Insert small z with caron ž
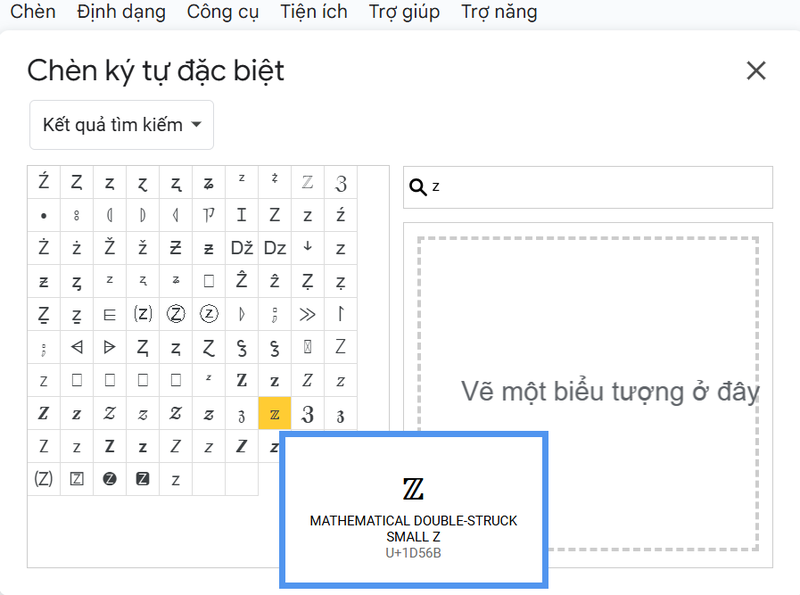The image size is (800, 595). [143, 248]
